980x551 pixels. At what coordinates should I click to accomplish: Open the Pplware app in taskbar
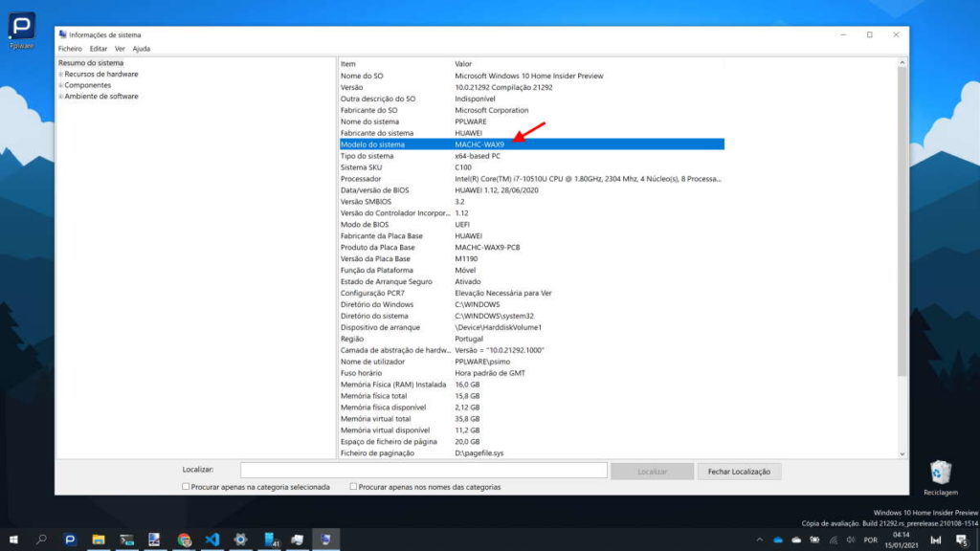tap(70, 540)
